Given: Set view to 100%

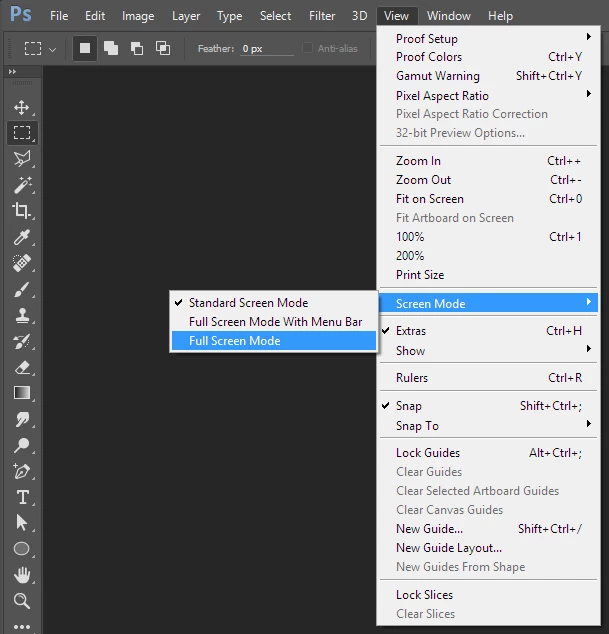Looking at the screenshot, I should pyautogui.click(x=488, y=237).
